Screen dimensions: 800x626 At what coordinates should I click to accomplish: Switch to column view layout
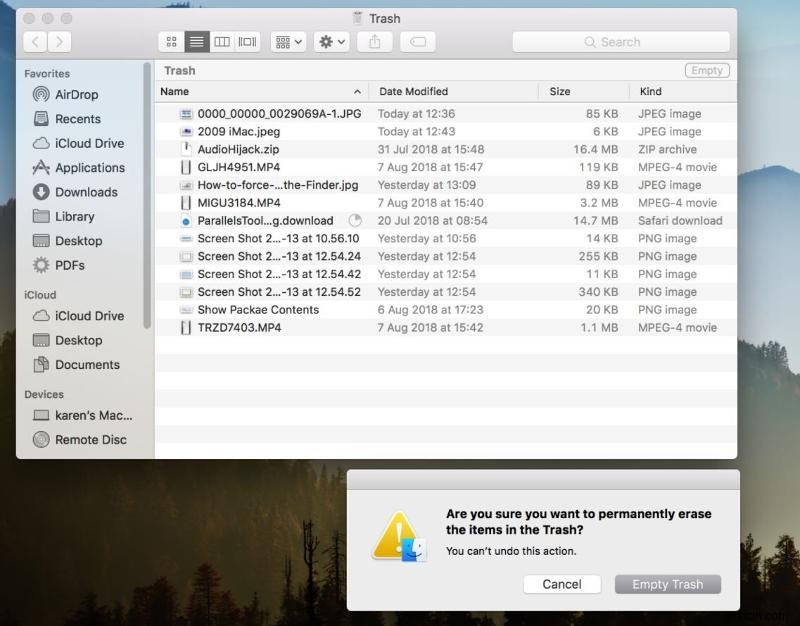(221, 41)
